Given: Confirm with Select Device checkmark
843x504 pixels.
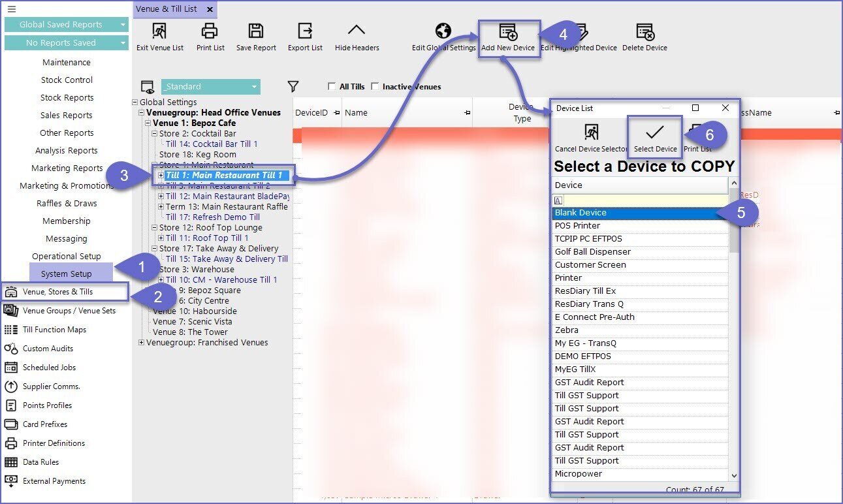Looking at the screenshot, I should pyautogui.click(x=655, y=134).
